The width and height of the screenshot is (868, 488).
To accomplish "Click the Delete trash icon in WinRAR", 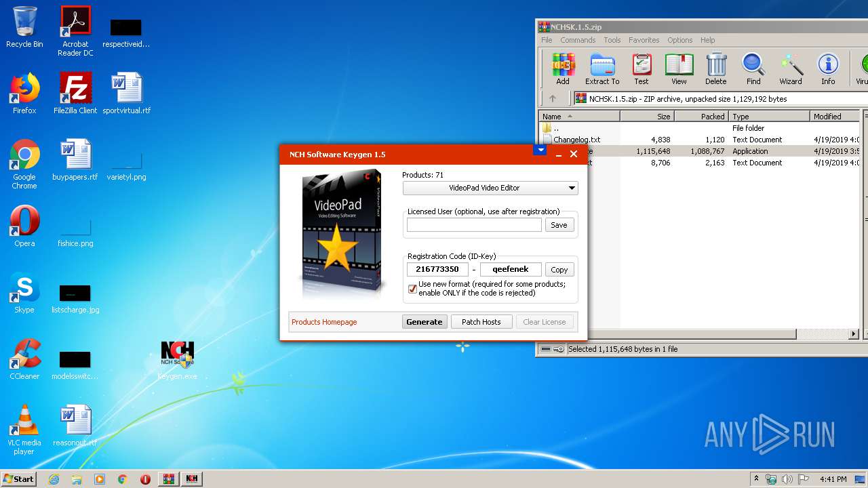I will [x=715, y=70].
